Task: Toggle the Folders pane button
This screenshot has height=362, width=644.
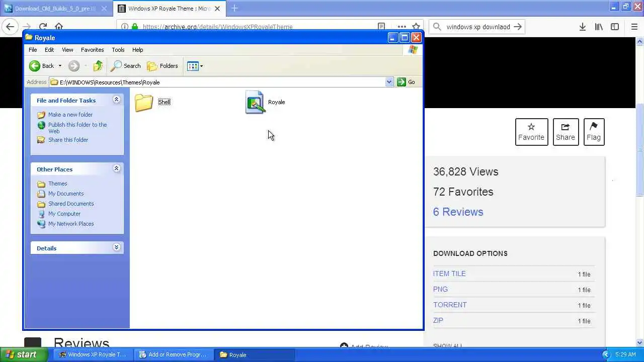Action: 162,66
